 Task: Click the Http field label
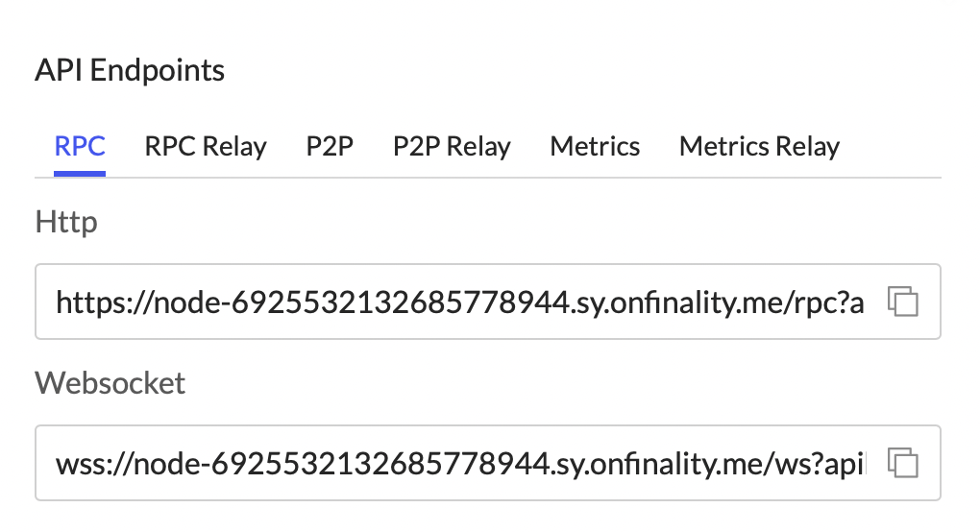[x=66, y=223]
